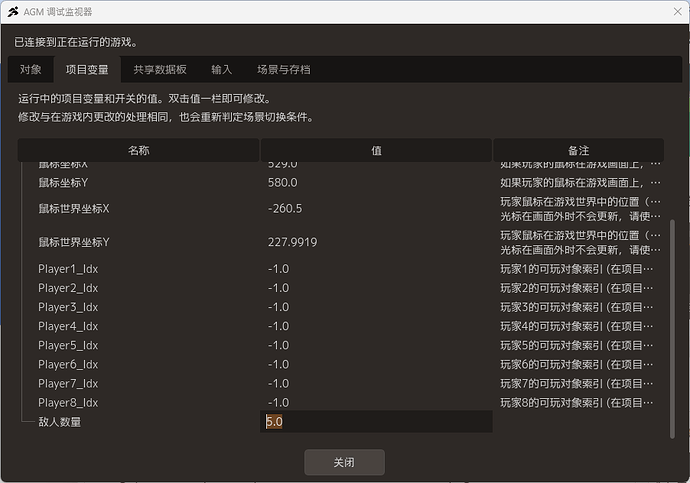Click the value 580.0 of 鼠标坐标Y

click(x=283, y=183)
